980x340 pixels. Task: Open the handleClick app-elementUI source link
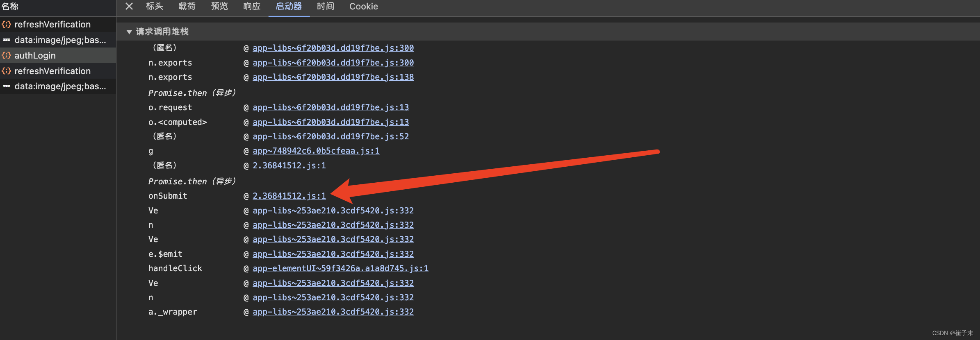tap(340, 268)
